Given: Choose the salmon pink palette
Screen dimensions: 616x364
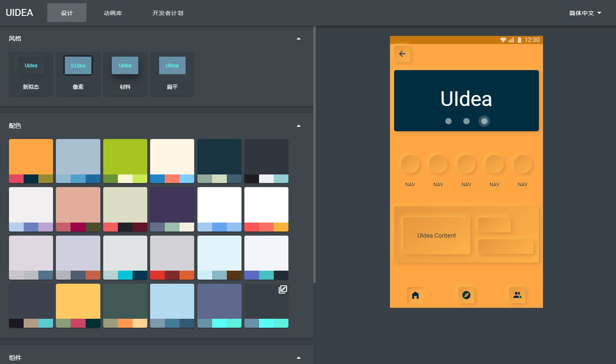Looking at the screenshot, I should [x=78, y=209].
